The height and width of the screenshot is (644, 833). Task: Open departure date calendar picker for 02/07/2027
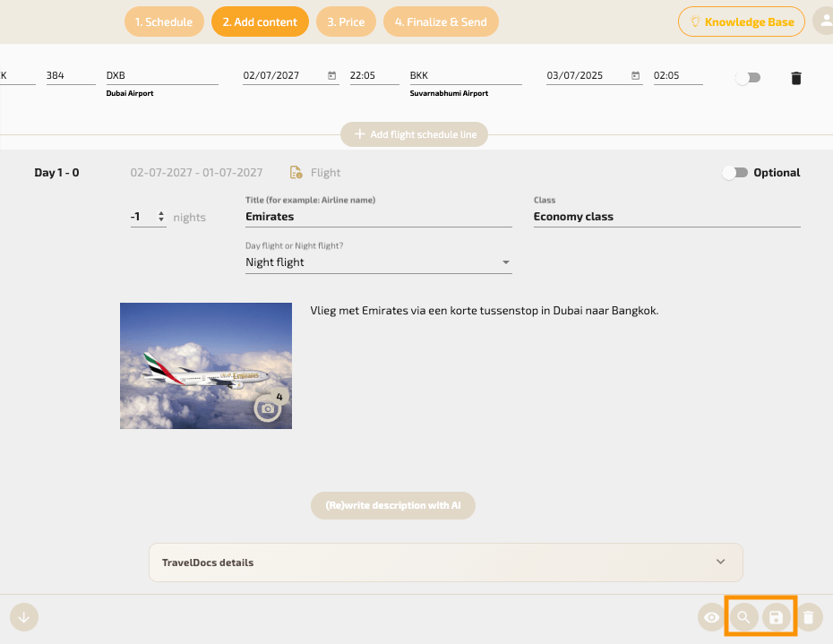[332, 76]
